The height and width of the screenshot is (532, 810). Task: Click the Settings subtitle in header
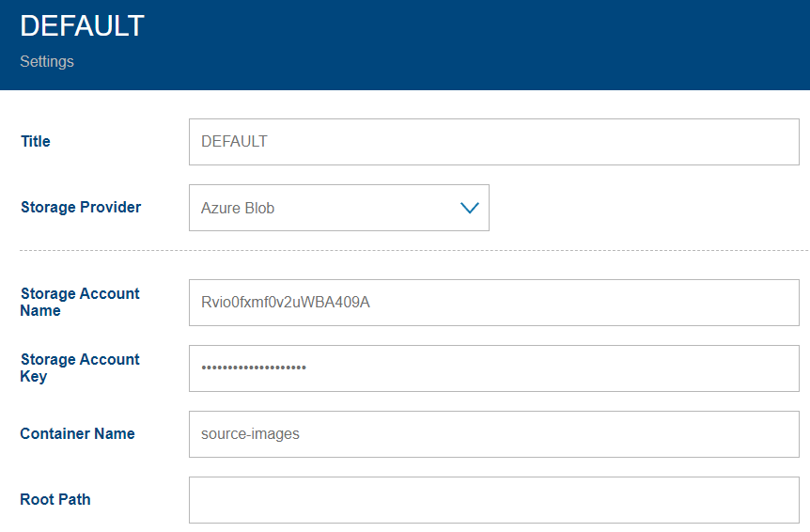coord(47,62)
